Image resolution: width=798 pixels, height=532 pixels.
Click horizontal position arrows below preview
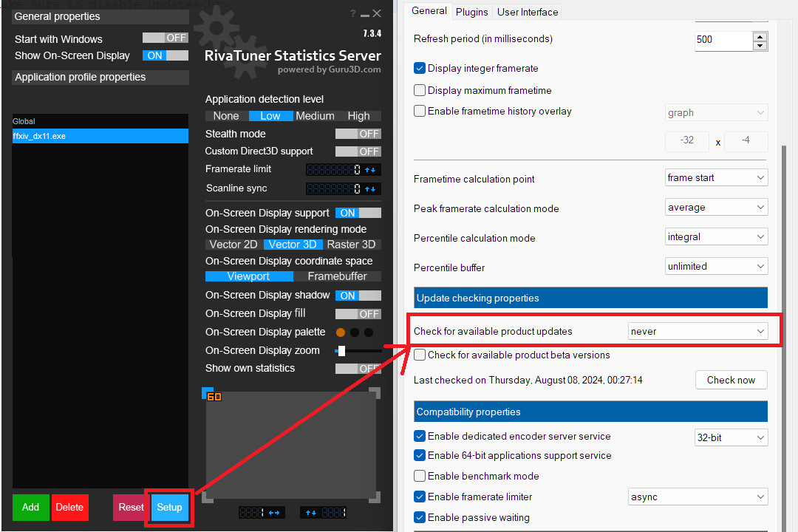pos(273,512)
